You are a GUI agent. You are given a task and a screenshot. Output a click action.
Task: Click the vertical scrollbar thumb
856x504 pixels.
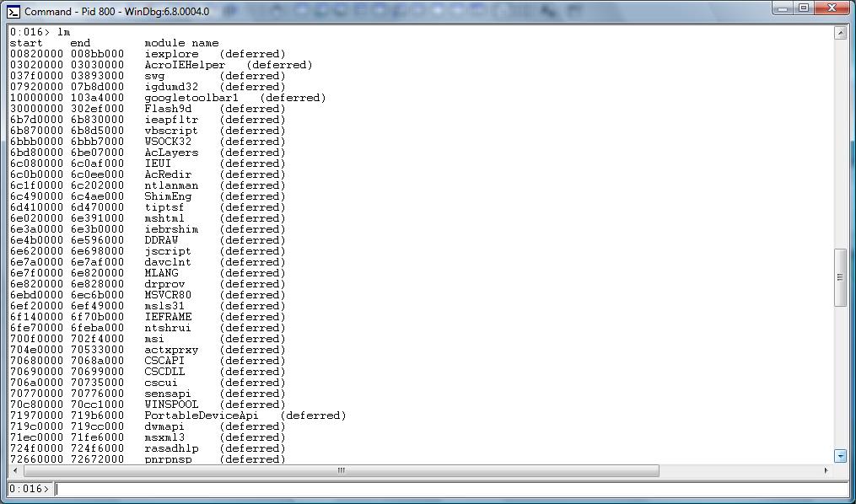(x=840, y=277)
